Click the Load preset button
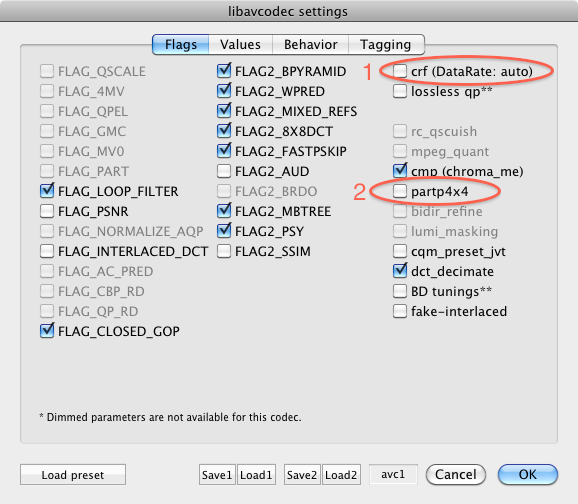The width and height of the screenshot is (578, 504). (x=73, y=475)
